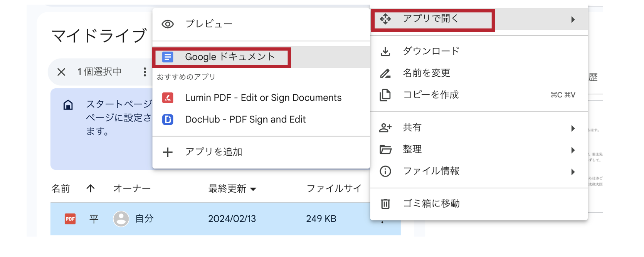This screenshot has height=257, width=644.
Task: Select プレビュー from the menu
Action: [x=261, y=24]
